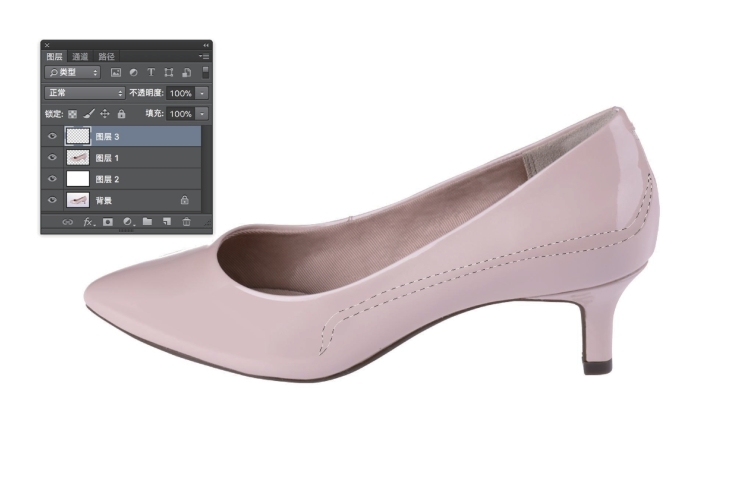Lock all with the padlock icon
Viewport: 734px width, 488px height.
coord(121,114)
